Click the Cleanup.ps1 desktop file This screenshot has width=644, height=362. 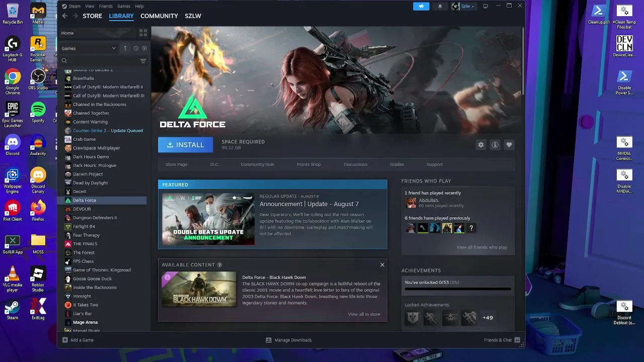click(599, 15)
